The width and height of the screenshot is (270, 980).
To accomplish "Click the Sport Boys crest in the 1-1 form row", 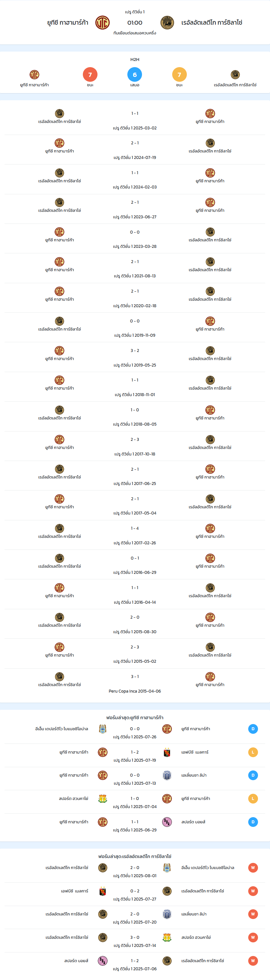I will coord(167,822).
